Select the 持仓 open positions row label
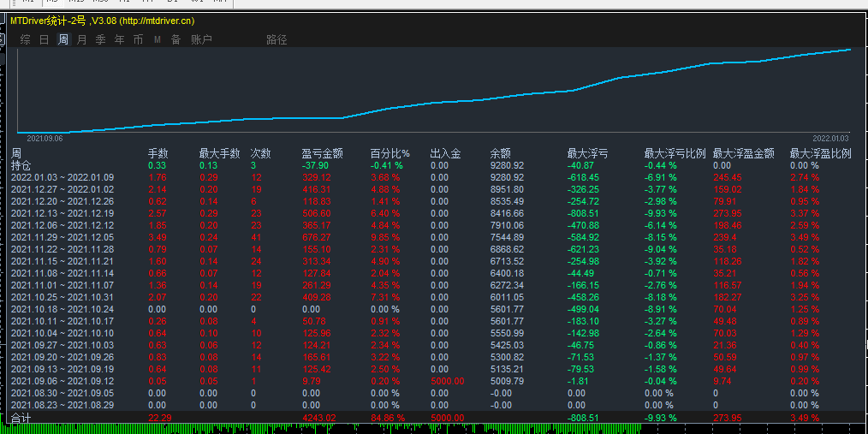 click(21, 165)
